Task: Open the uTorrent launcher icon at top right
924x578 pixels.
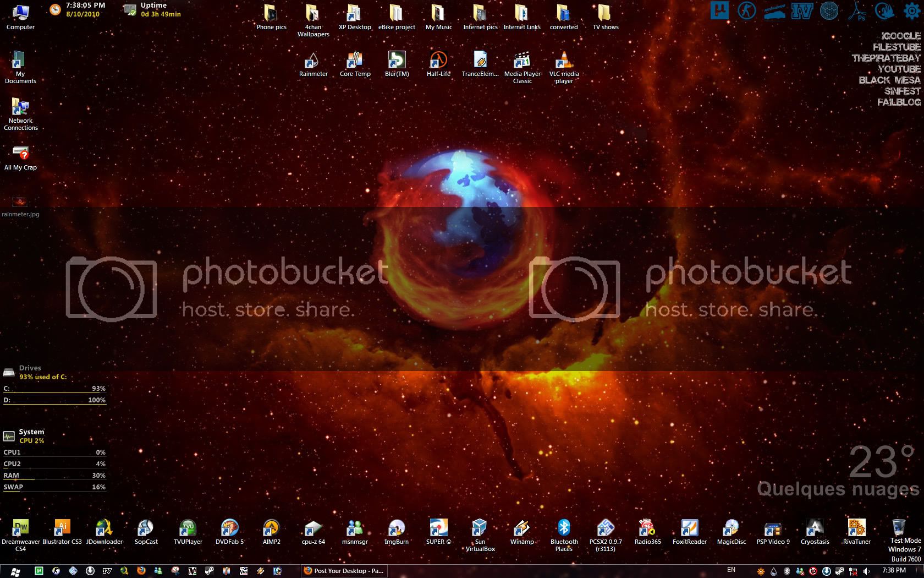Action: 719,10
